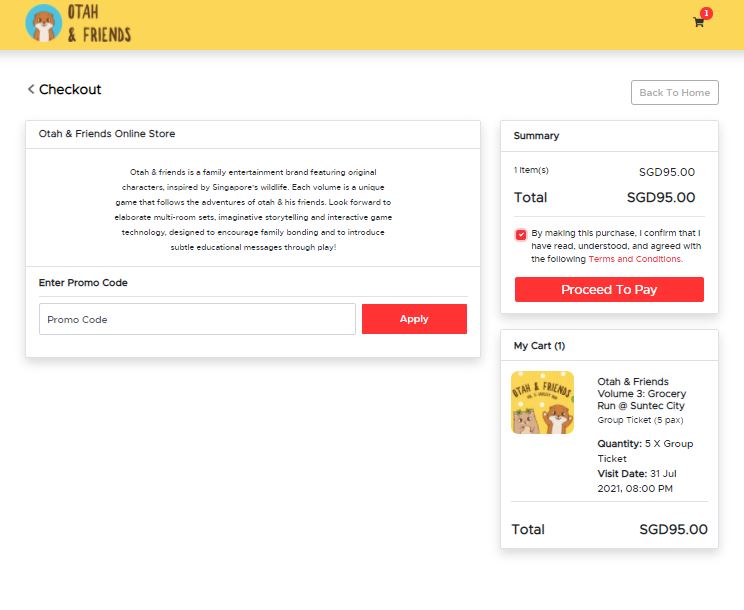Click the Checkout page title

[70, 89]
